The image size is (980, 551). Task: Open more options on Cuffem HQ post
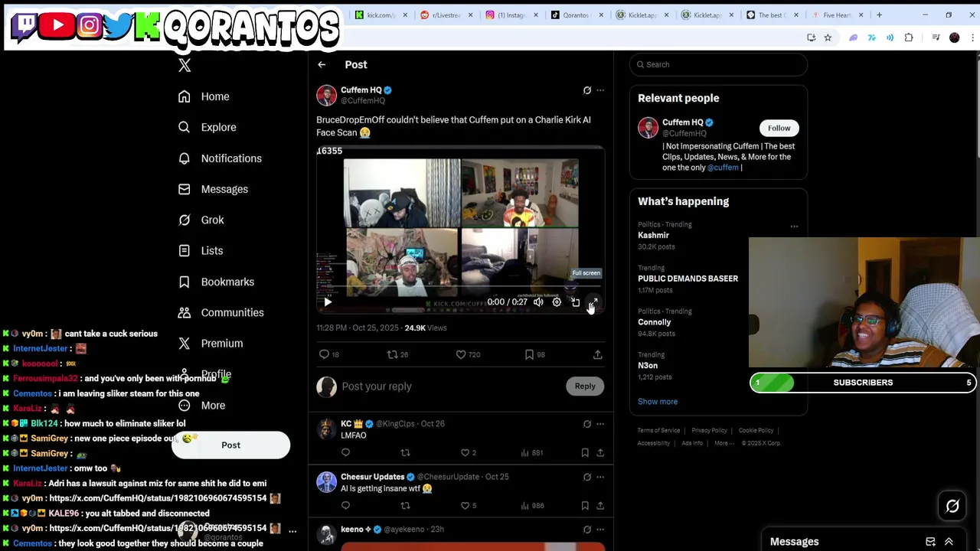pos(600,90)
